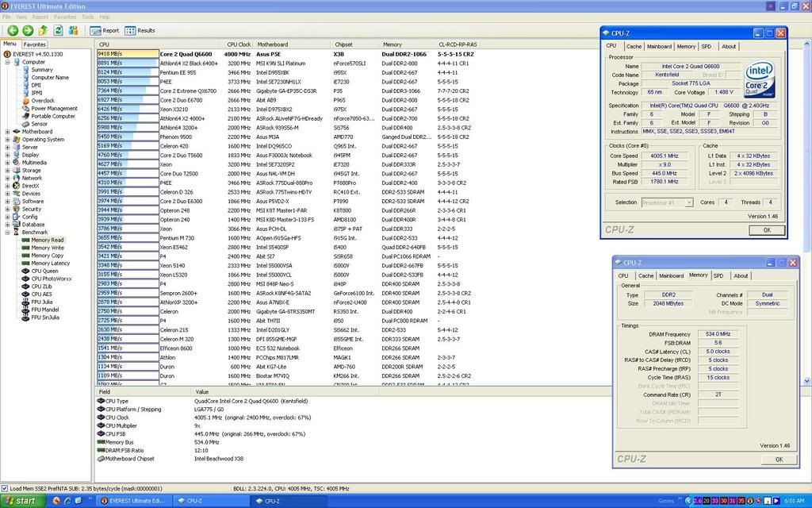The image size is (812, 508).
Task: Click the FPU SinJulia benchmark icon
Action: pyautogui.click(x=25, y=317)
